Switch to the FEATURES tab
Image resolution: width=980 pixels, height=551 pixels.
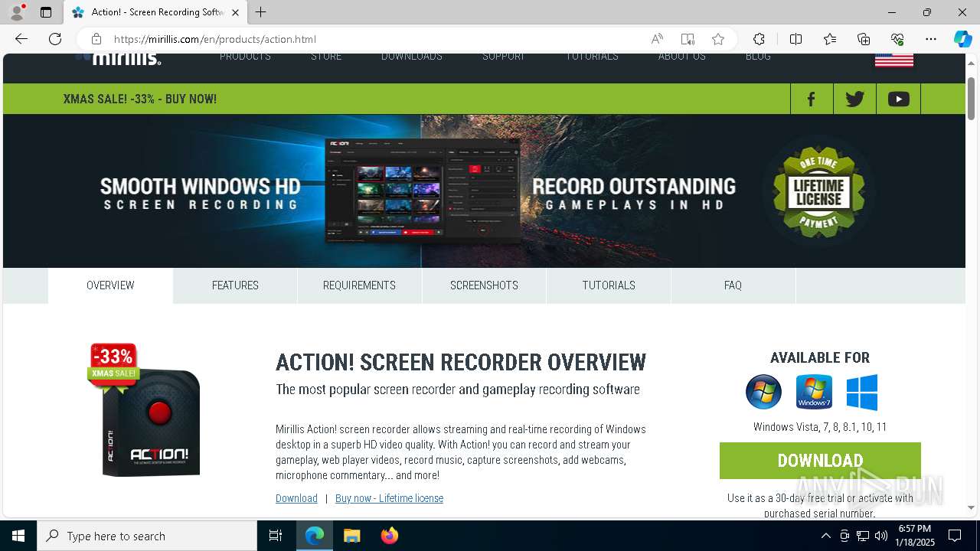click(235, 285)
